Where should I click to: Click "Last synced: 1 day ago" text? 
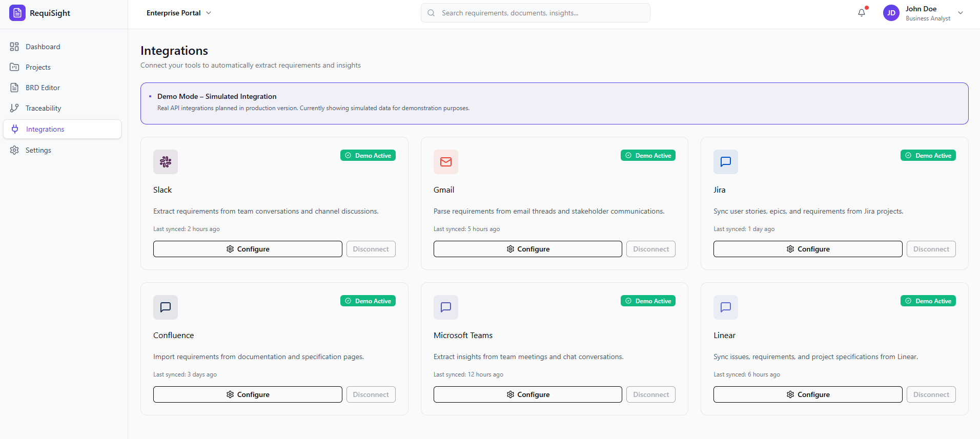pyautogui.click(x=744, y=229)
